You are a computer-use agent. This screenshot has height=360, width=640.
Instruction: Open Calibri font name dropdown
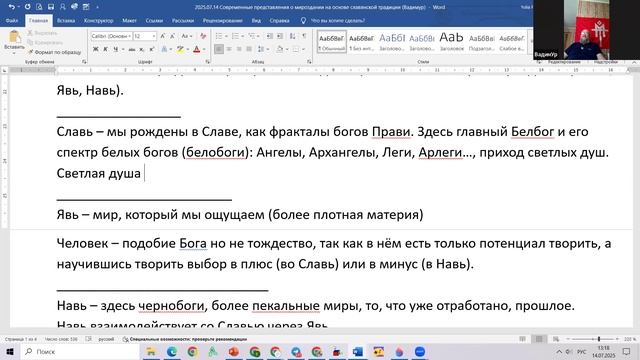[x=130, y=36]
